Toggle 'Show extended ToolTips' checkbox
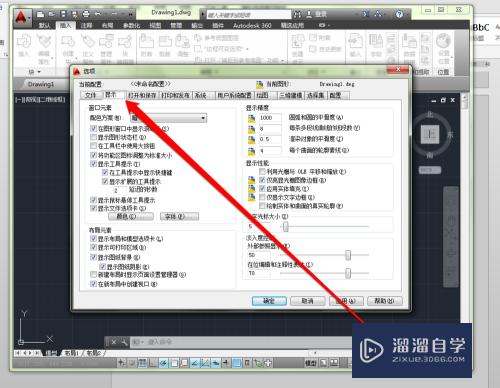This screenshot has height=388, width=500. pyautogui.click(x=105, y=181)
